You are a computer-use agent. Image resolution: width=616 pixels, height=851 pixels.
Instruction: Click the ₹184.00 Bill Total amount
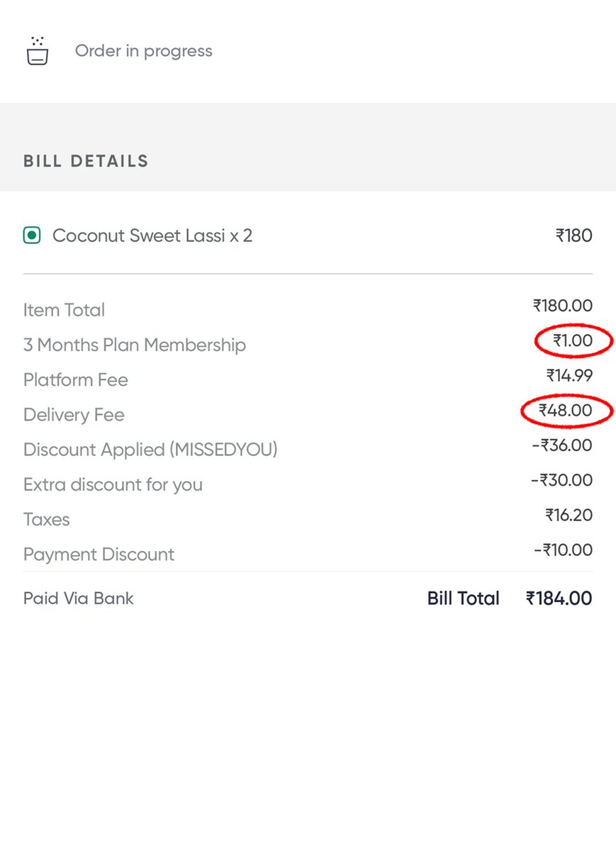[559, 598]
